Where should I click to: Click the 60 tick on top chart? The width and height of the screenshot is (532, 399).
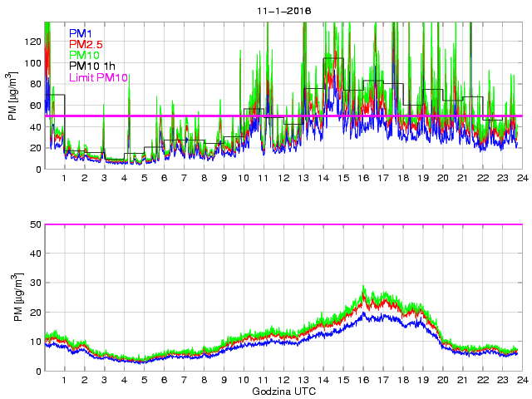click(36, 106)
